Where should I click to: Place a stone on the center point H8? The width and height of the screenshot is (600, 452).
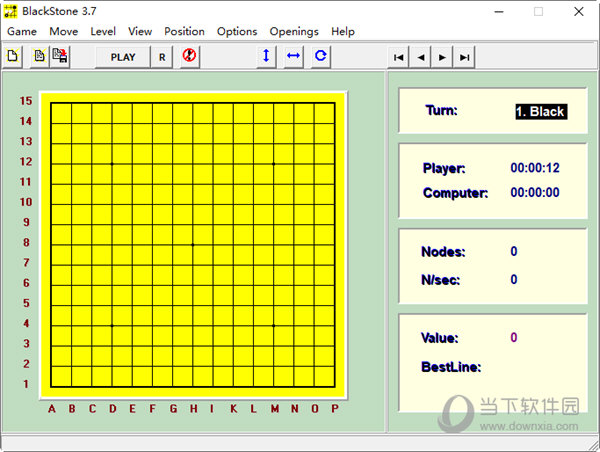pos(193,244)
